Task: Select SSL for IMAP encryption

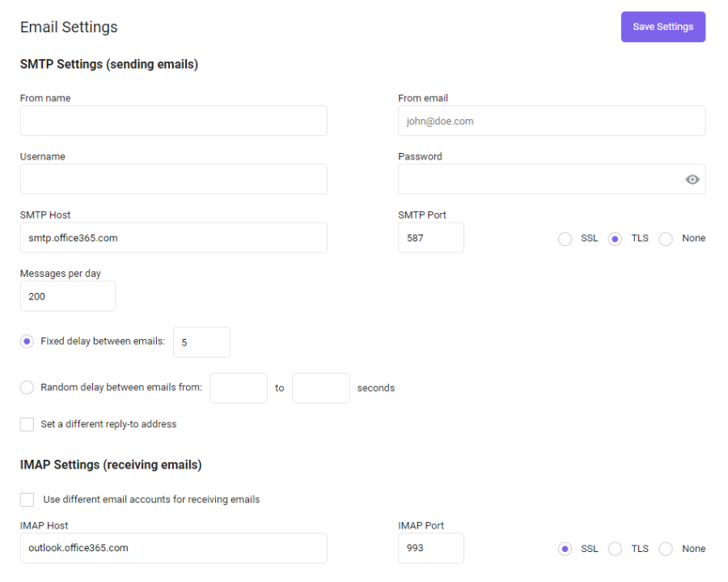Action: pos(565,549)
